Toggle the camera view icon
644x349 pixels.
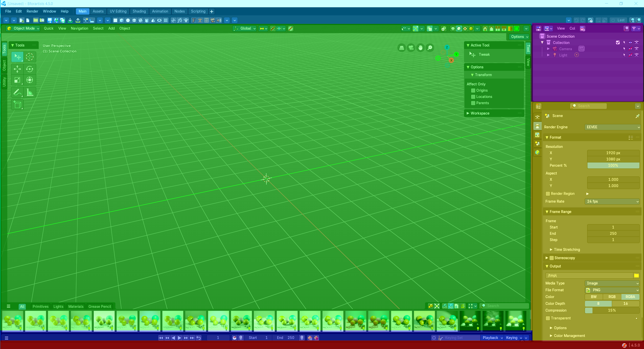[x=411, y=47]
